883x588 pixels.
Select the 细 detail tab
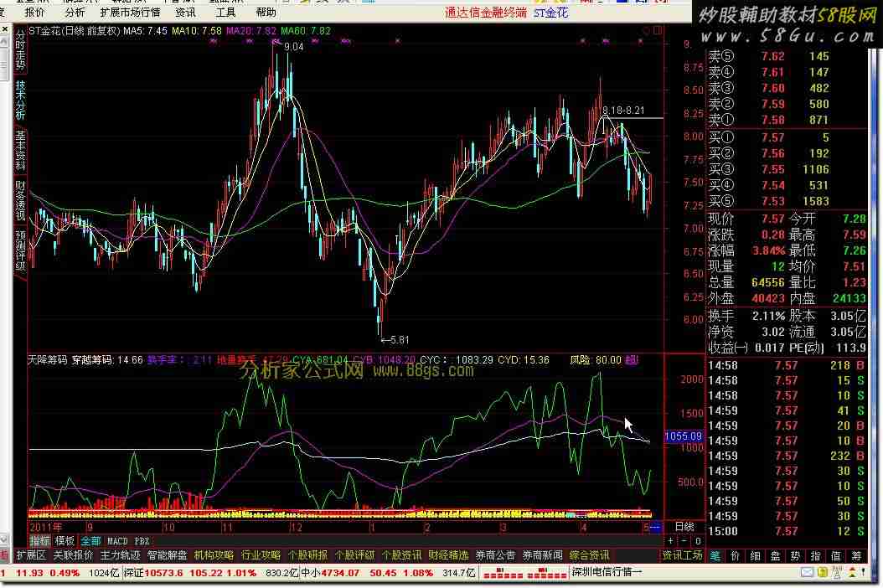click(755, 555)
